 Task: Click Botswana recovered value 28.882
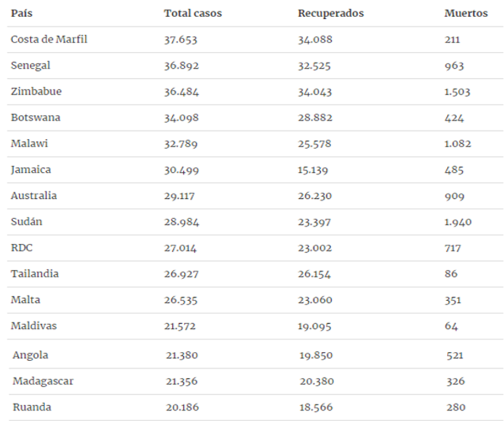point(315,118)
